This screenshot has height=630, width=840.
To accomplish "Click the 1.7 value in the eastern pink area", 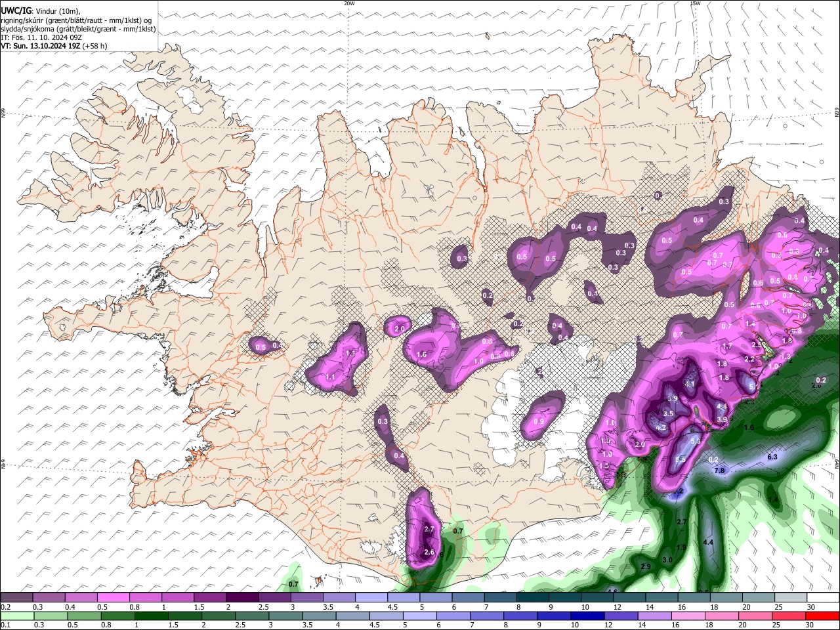I will pyautogui.click(x=727, y=346).
